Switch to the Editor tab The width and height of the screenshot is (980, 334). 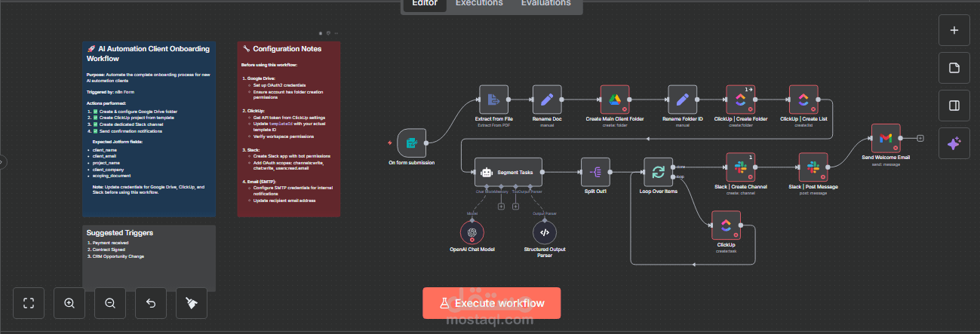click(425, 4)
